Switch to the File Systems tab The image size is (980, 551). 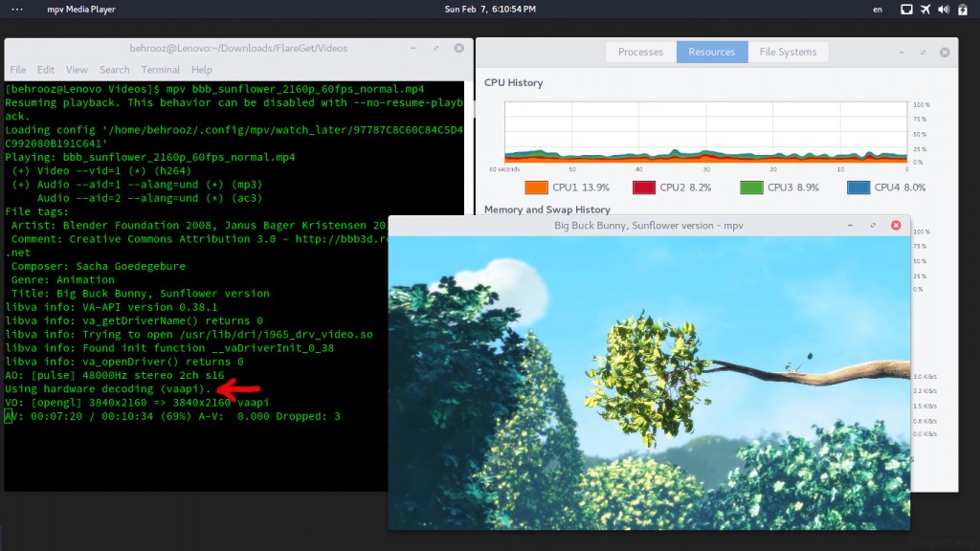coord(789,52)
